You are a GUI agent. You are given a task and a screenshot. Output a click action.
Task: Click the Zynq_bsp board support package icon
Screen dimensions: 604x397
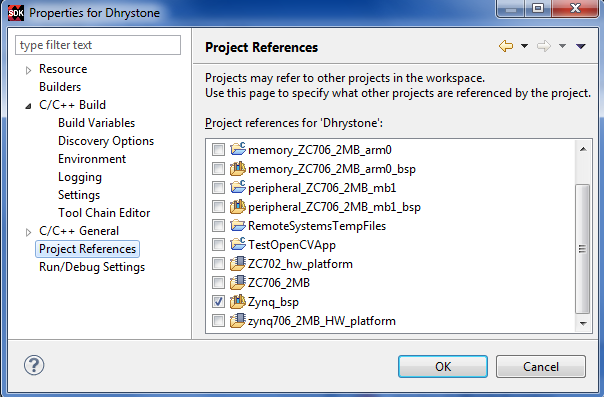click(238, 302)
